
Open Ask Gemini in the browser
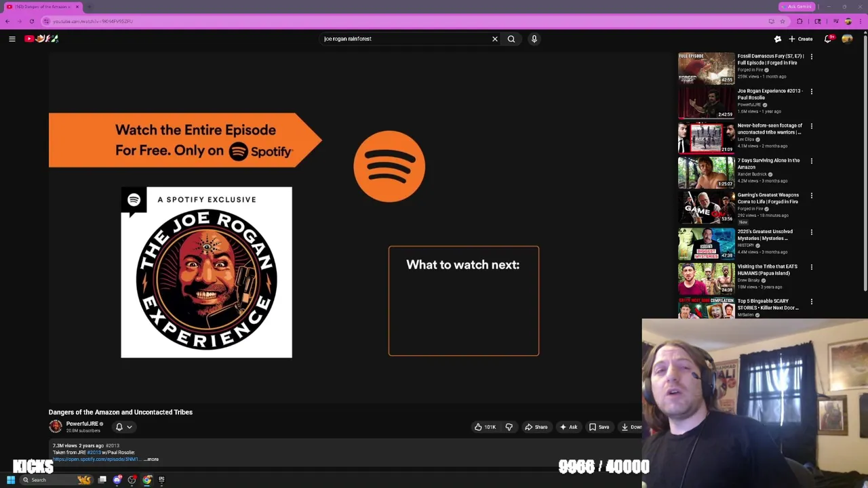tap(796, 6)
